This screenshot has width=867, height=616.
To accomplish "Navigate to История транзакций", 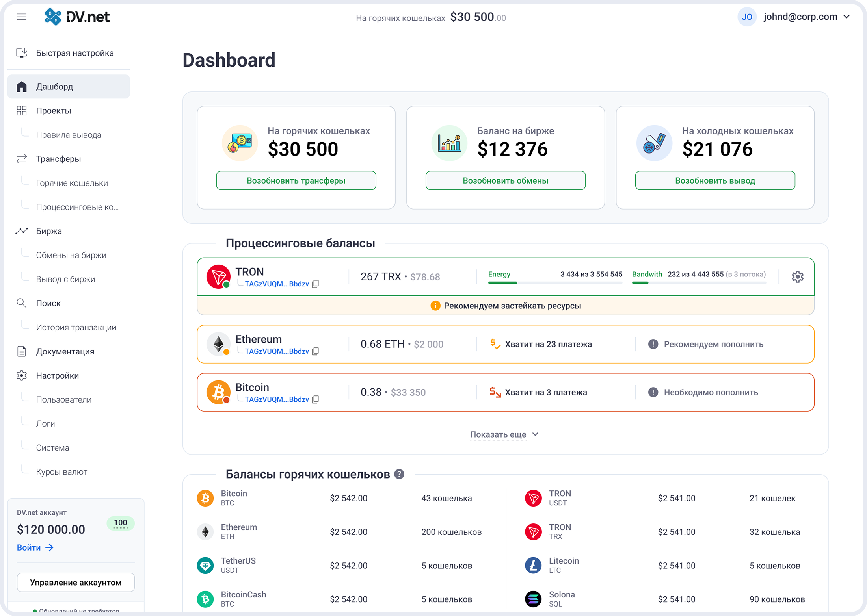I will click(76, 327).
